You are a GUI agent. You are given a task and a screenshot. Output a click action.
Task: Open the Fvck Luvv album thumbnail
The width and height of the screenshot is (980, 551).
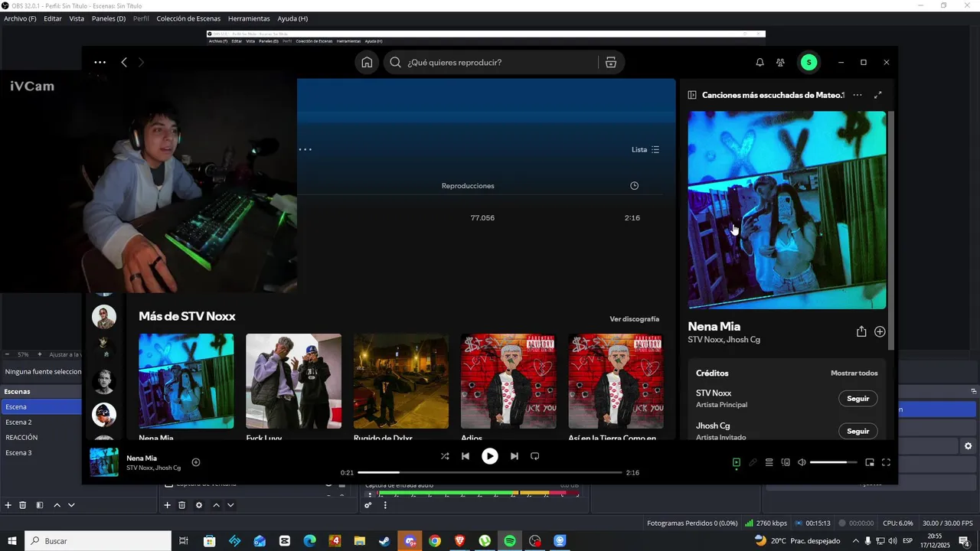293,381
